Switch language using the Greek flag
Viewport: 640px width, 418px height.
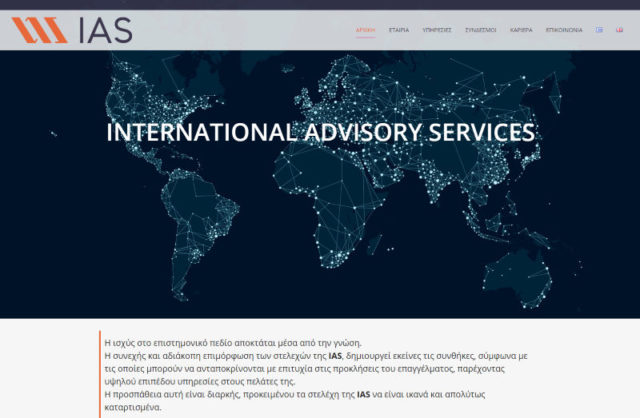coord(600,31)
